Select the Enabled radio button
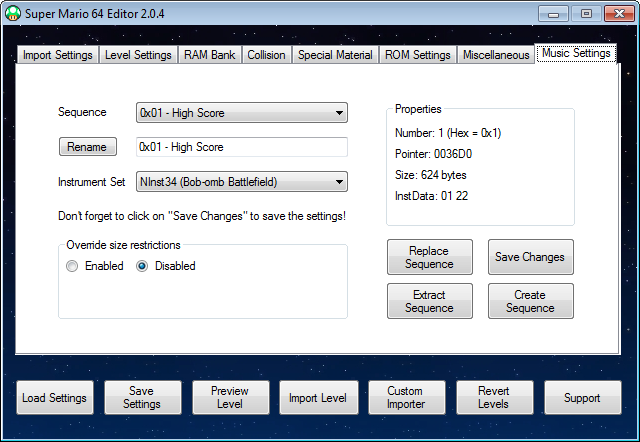This screenshot has height=442, width=640. (72, 266)
